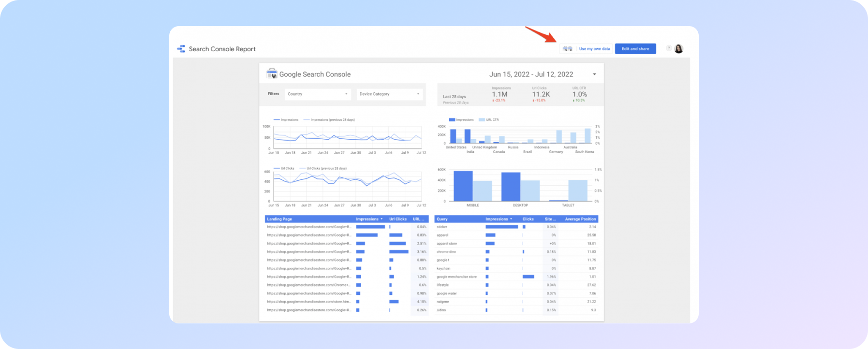Click the Impressions legend marker in the country chart
This screenshot has width=868, height=349.
tap(452, 120)
